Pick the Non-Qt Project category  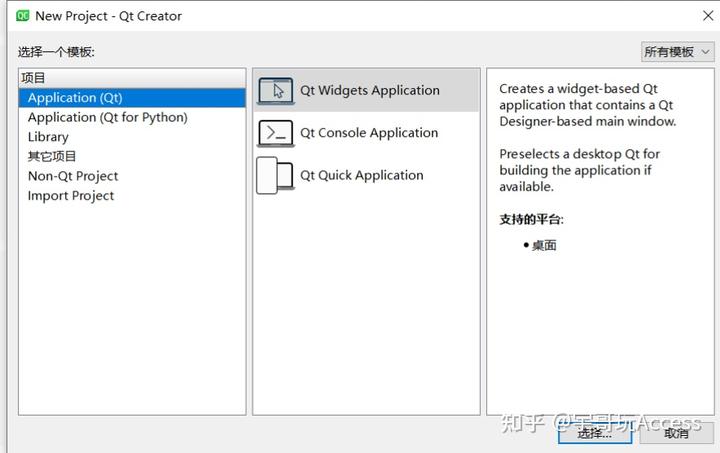pyautogui.click(x=73, y=176)
